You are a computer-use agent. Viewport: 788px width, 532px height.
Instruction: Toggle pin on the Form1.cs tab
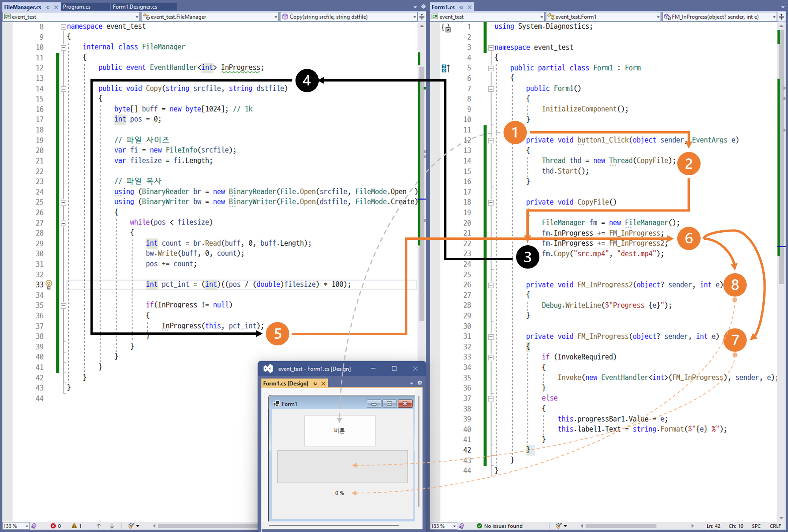click(461, 7)
